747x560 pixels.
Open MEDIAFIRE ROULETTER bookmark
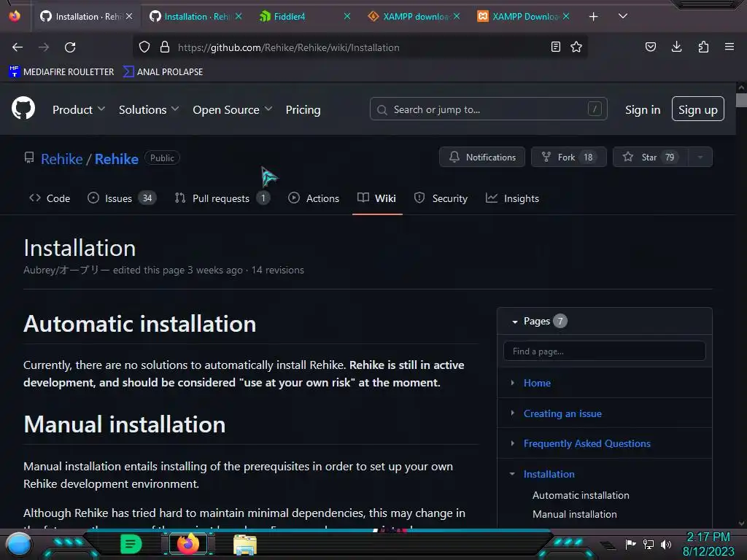(x=61, y=72)
